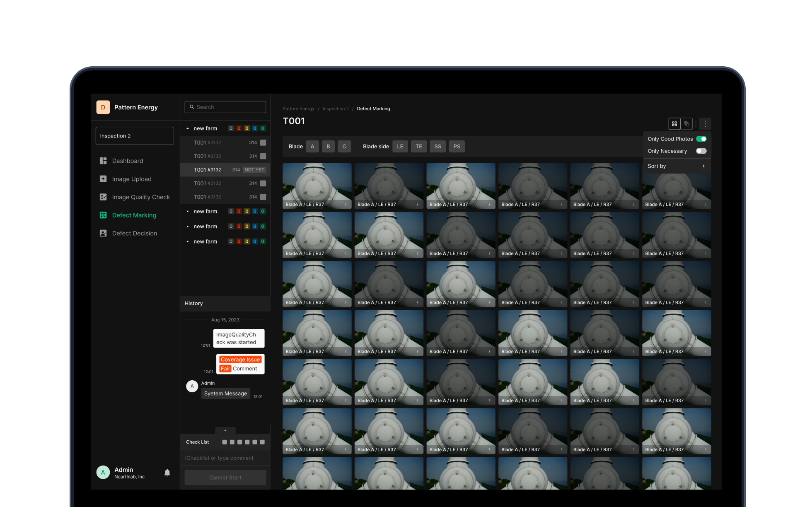Click Inspection 2 breadcrumb link
Viewport: 812px width, 507px height.
coord(336,109)
